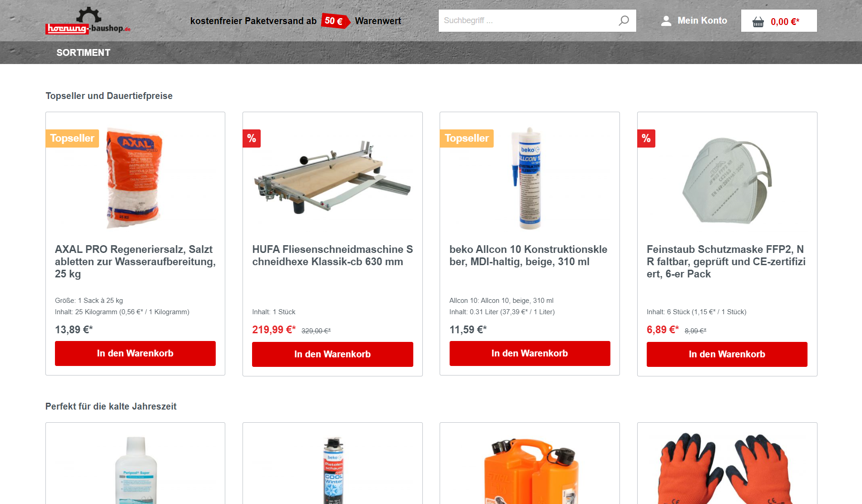Click the percent badge on FFP2 mask
This screenshot has height=504, width=862.
click(x=646, y=138)
